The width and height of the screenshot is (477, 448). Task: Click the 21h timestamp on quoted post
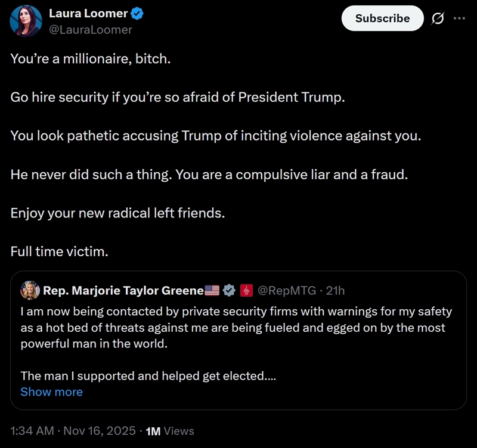(x=335, y=291)
